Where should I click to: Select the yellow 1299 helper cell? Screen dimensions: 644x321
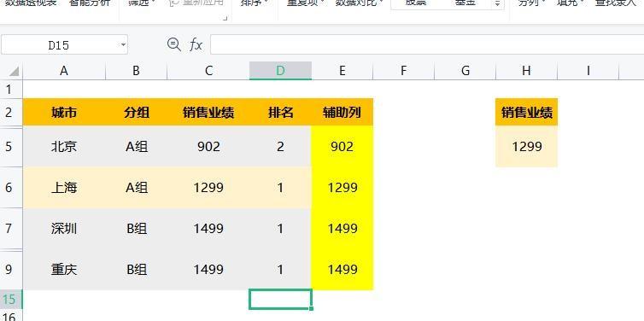[342, 188]
